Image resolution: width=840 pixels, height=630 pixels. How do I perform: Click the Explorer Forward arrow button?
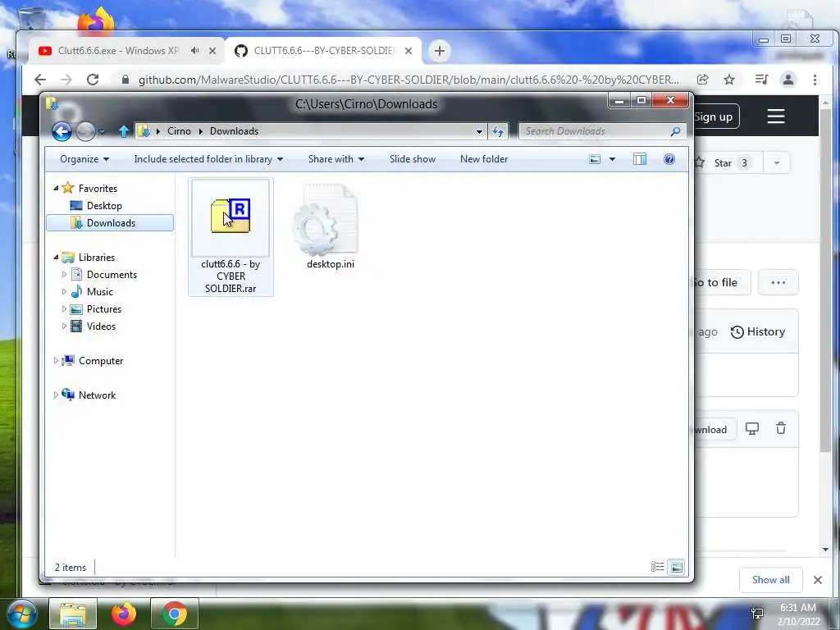(85, 131)
